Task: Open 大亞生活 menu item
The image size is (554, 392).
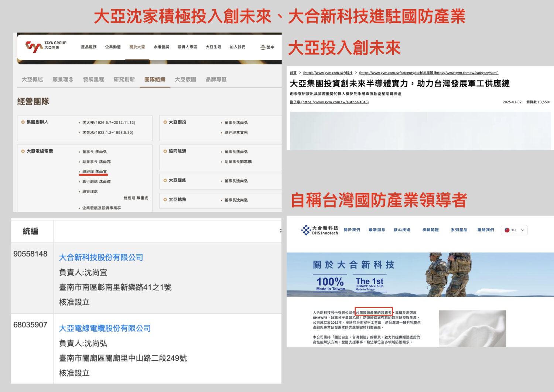Action: (x=213, y=47)
